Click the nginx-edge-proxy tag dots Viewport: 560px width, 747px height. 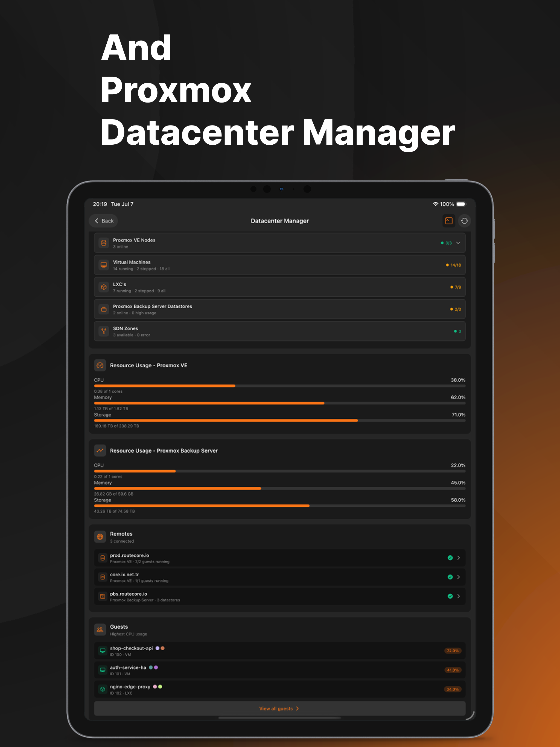click(x=158, y=687)
